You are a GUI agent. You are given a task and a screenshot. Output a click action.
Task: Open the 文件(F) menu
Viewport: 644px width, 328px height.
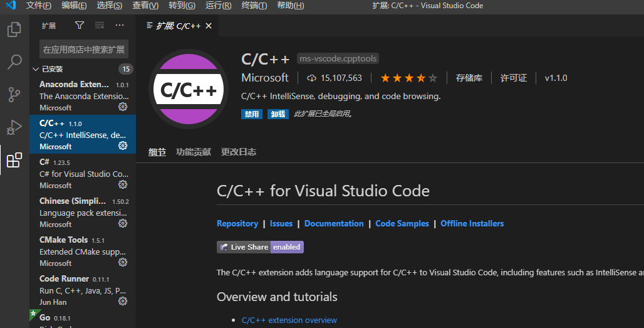[x=39, y=6]
